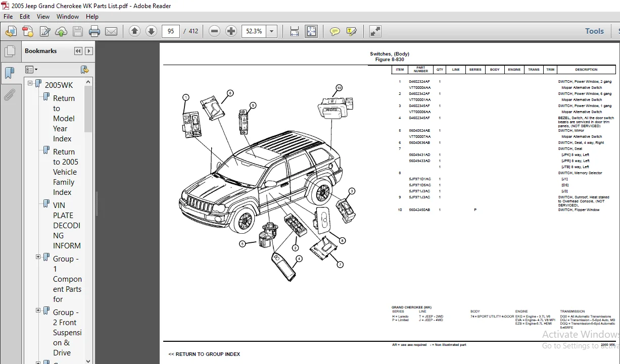
Task: Click part number 5JF971D1AC
Action: [x=420, y=179]
